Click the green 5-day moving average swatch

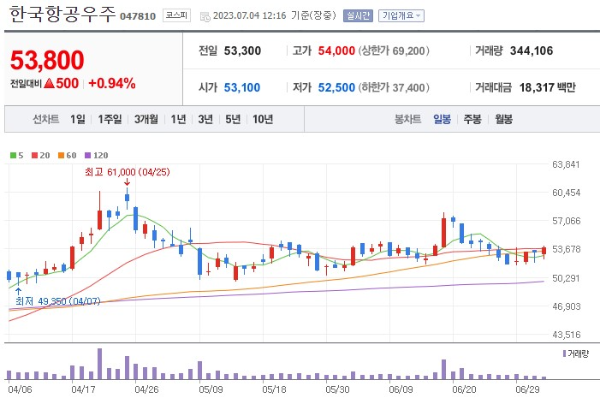pos(13,155)
